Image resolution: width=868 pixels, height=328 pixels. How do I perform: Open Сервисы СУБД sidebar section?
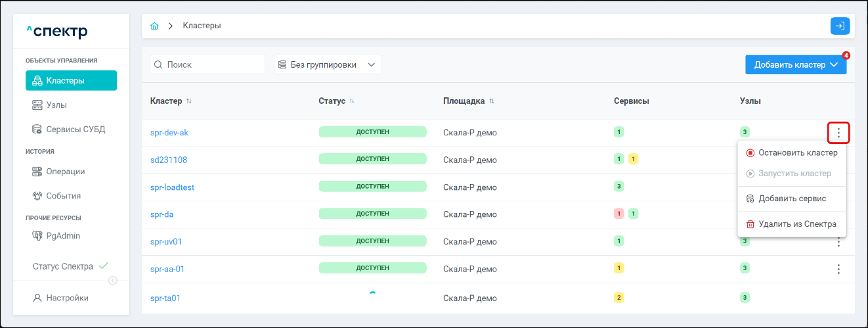pos(75,129)
